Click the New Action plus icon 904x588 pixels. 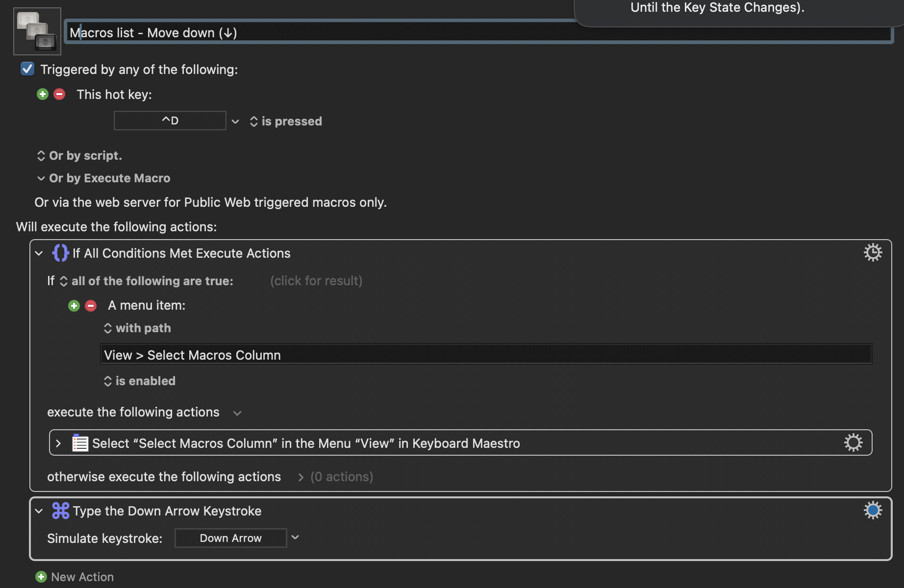41,577
